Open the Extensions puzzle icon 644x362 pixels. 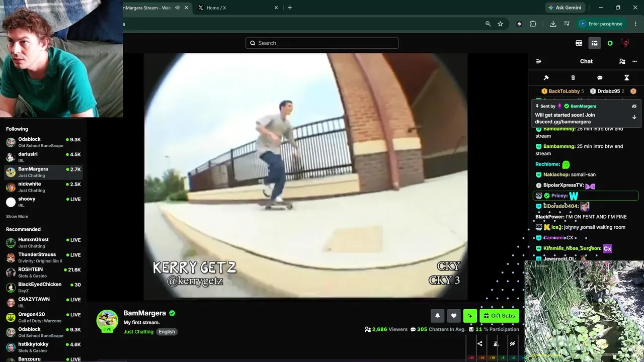pos(533,24)
